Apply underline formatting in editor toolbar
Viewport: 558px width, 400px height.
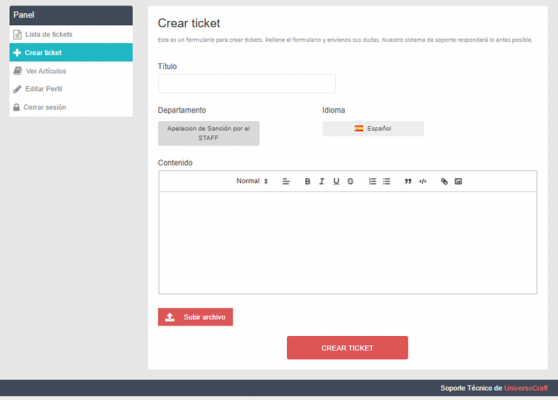point(336,181)
